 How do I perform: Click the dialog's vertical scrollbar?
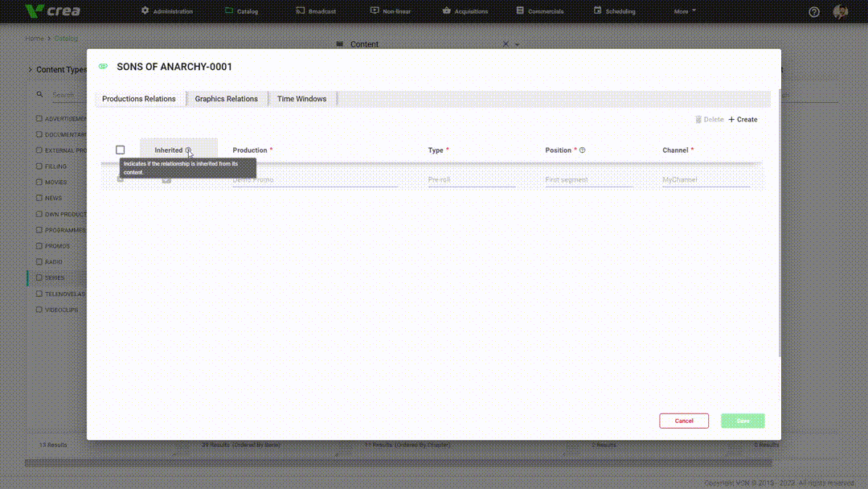780,221
